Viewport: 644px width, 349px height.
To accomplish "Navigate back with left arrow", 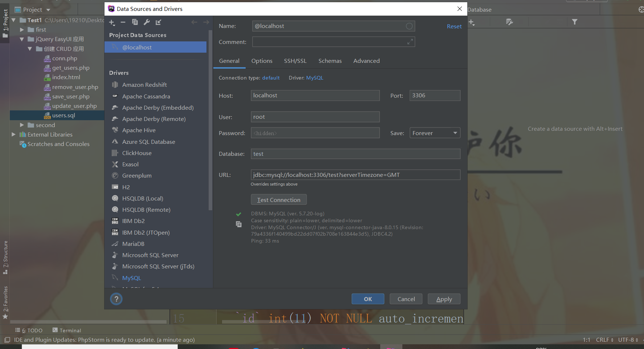I will (x=194, y=22).
